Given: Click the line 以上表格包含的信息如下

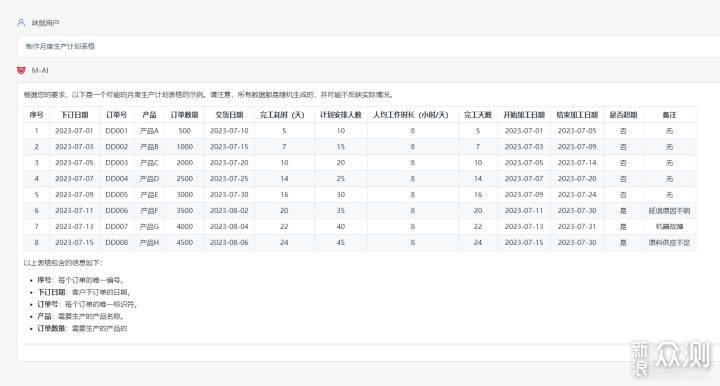Looking at the screenshot, I should click(63, 263).
